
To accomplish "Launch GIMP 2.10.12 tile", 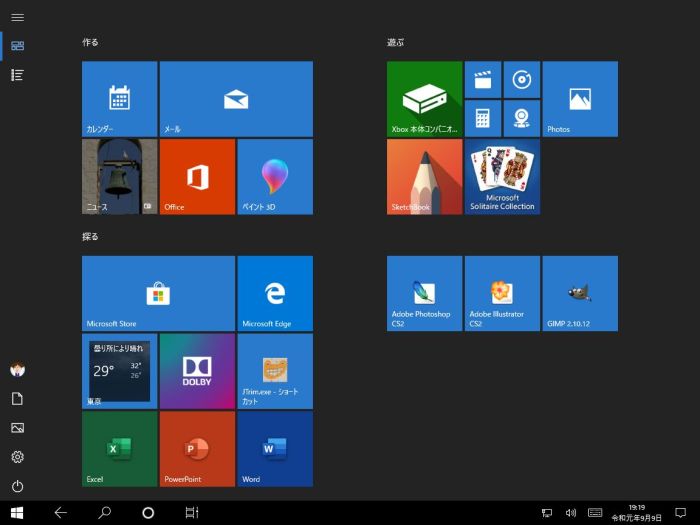I will point(579,292).
